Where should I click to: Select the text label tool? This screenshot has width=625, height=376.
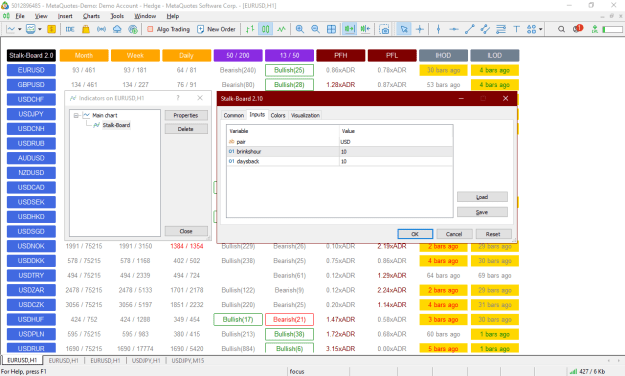pyautogui.click(x=517, y=29)
